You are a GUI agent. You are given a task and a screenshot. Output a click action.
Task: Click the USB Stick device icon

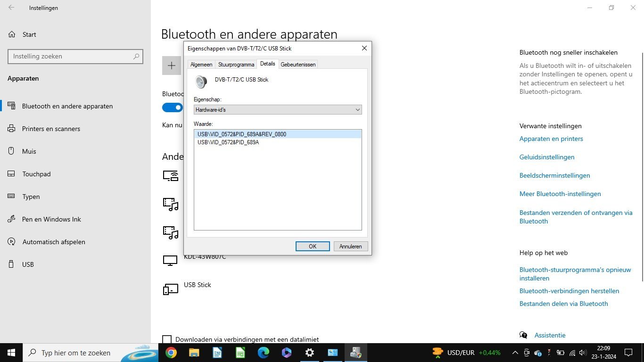click(x=170, y=288)
